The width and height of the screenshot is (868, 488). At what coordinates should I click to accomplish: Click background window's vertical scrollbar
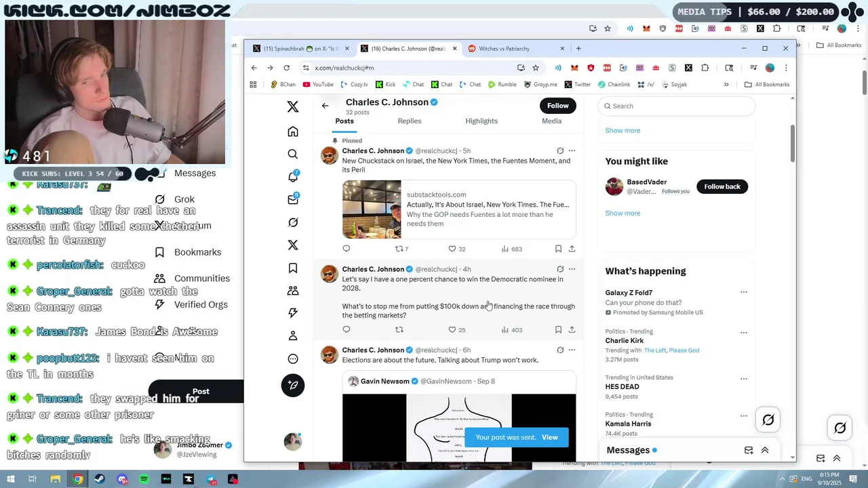865,81
